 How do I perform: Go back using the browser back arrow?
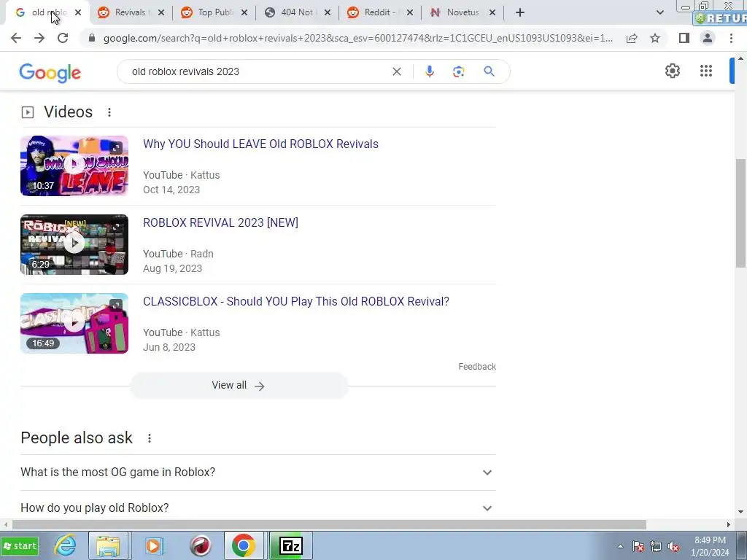pos(16,38)
